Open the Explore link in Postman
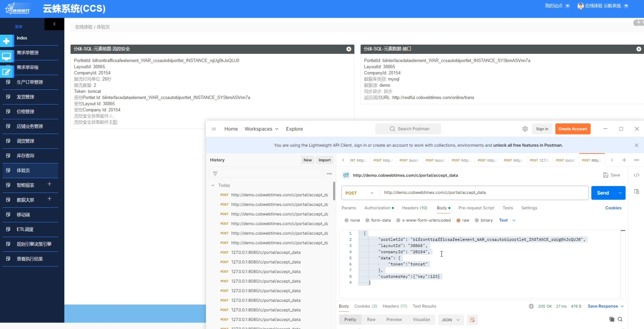644x329 pixels. [294, 129]
